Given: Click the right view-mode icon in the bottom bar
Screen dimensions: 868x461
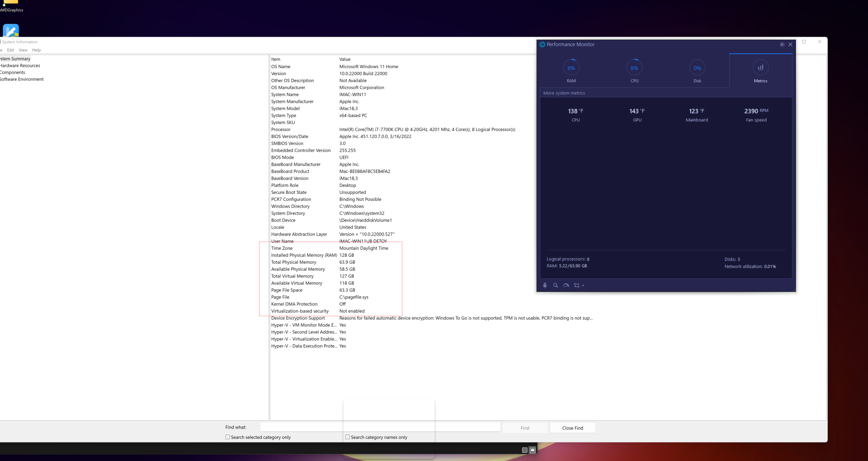Looking at the screenshot, I should pos(533,450).
